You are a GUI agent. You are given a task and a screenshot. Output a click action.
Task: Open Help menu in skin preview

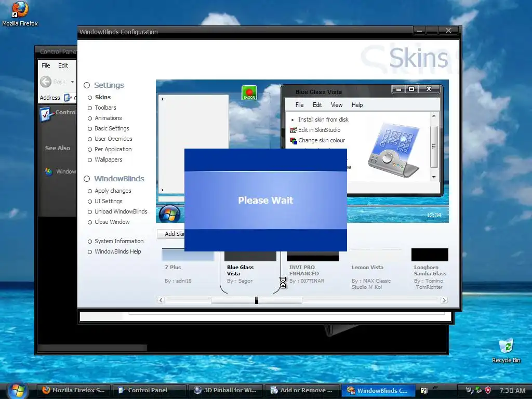[x=357, y=105]
